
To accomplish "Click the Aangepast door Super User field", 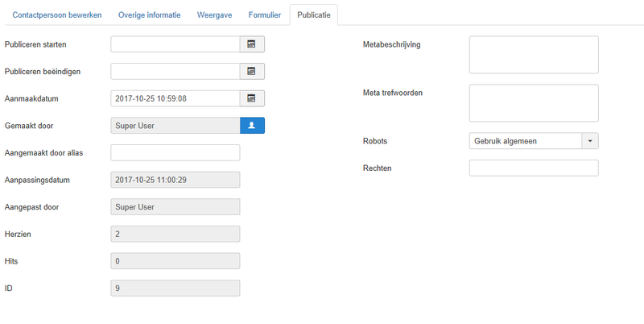I will [x=175, y=207].
